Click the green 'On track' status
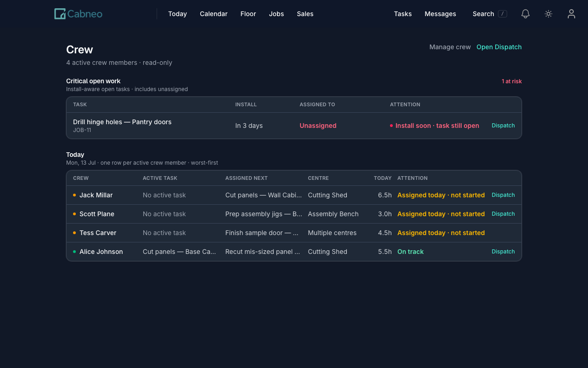Viewport: 588px width, 368px height. (x=410, y=252)
